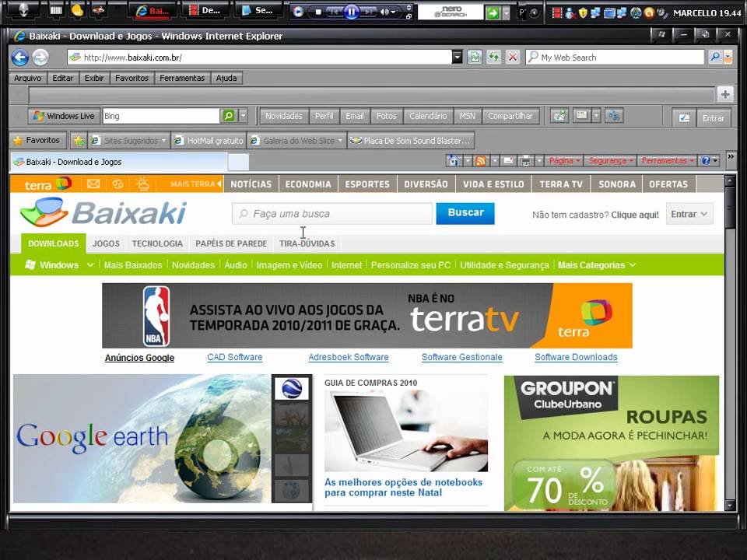Open the CAD Software ad link

click(x=235, y=357)
